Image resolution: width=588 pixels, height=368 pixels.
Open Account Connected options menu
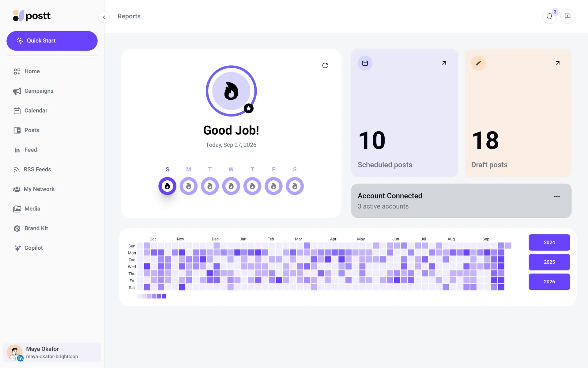click(557, 197)
